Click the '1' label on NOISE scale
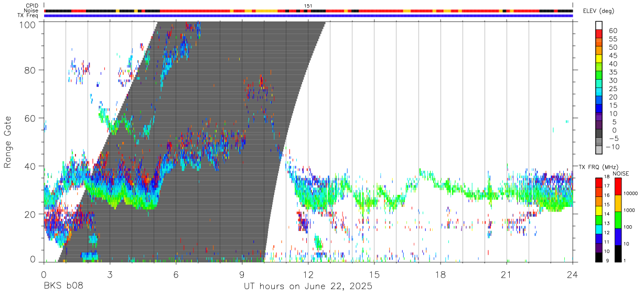 [x=625, y=261]
